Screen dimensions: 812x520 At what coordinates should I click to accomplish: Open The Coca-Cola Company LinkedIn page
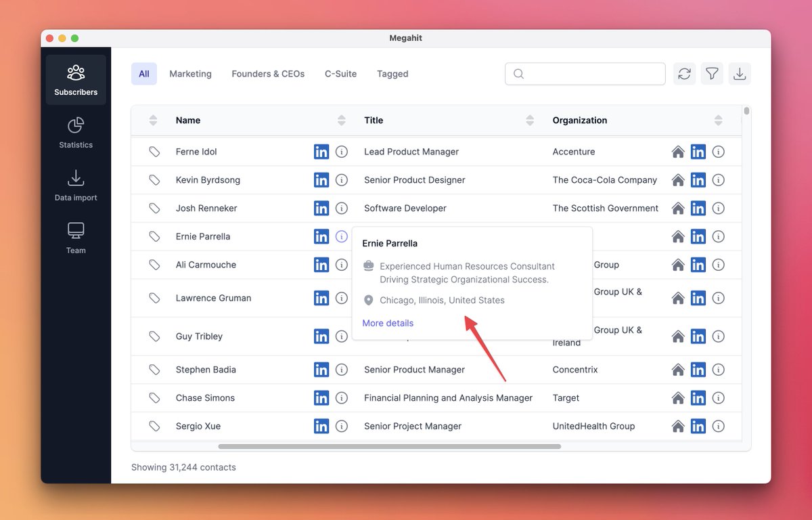pos(698,180)
